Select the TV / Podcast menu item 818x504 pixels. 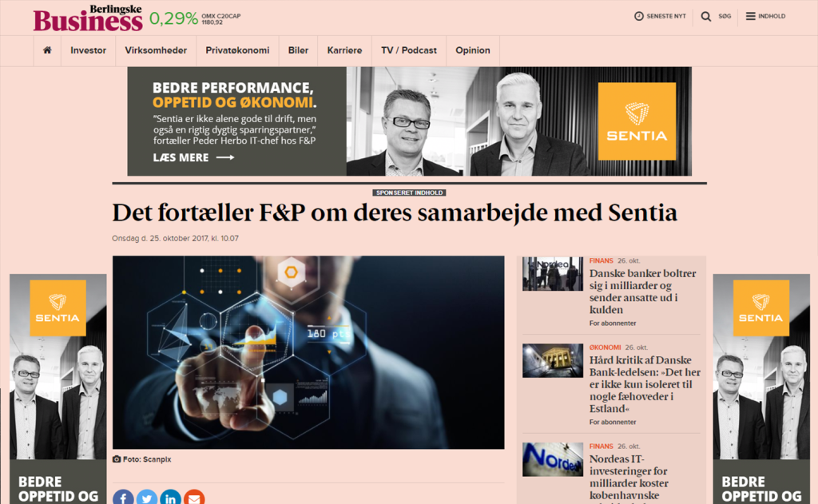click(x=409, y=50)
